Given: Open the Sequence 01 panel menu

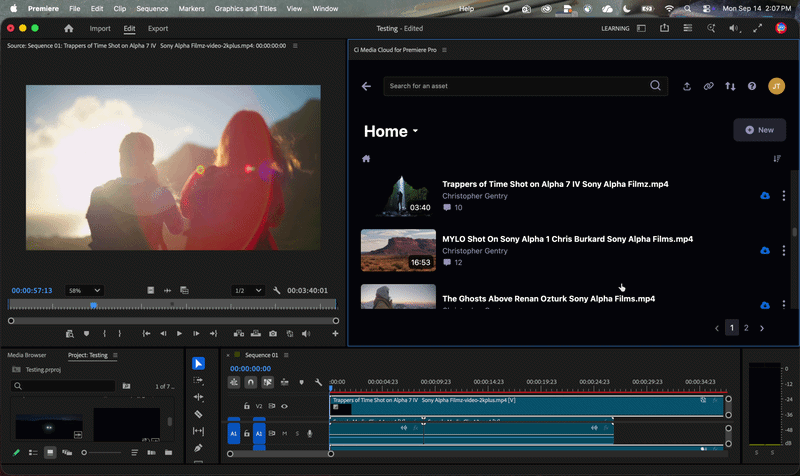Looking at the screenshot, I should click(286, 355).
